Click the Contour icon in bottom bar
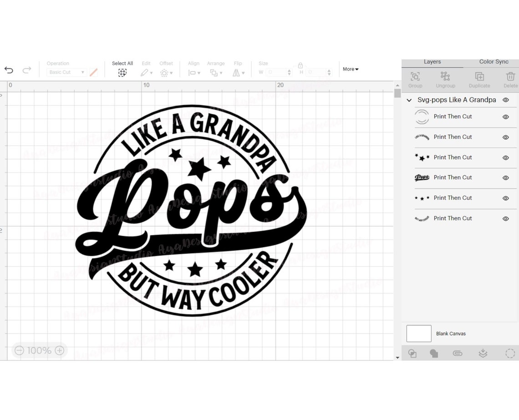 point(510,354)
